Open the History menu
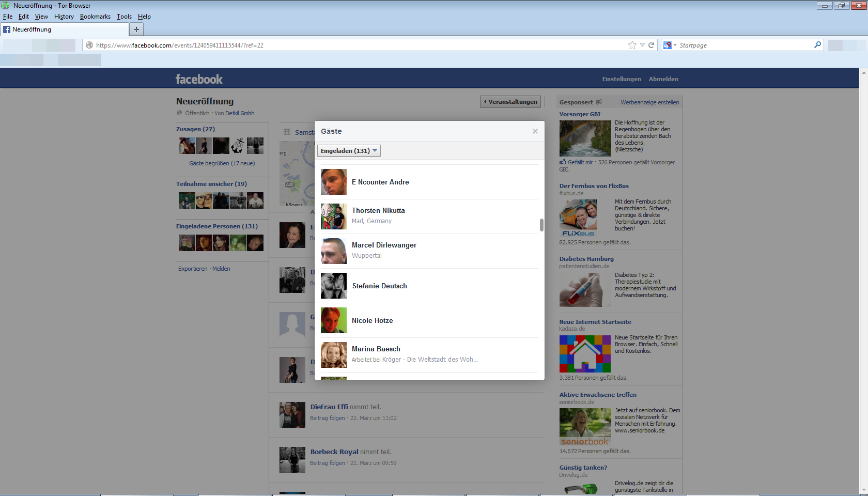 tap(64, 17)
